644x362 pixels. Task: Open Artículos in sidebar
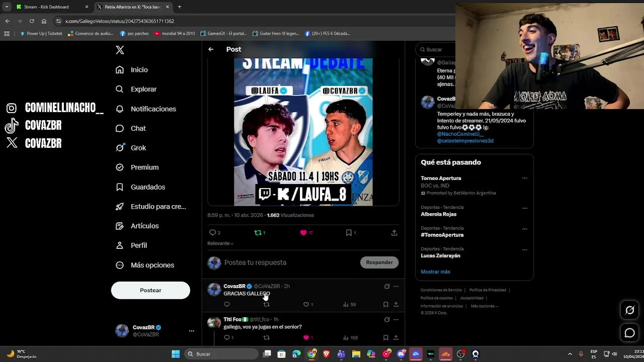(x=137, y=226)
